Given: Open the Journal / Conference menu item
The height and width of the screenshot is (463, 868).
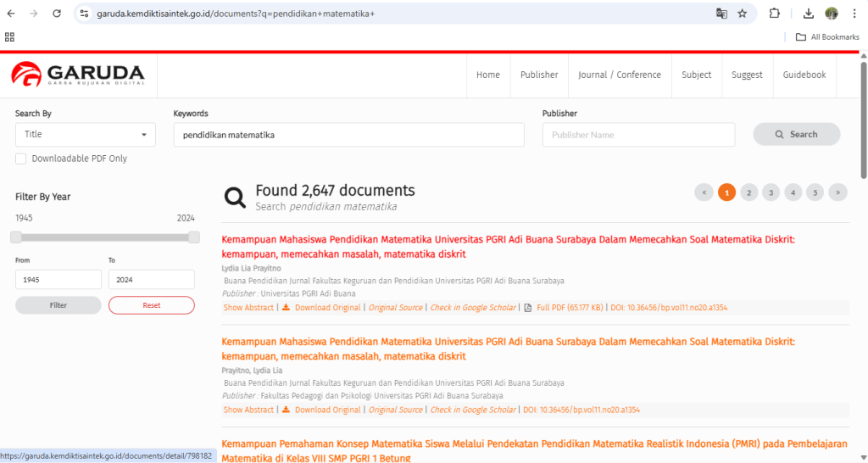Looking at the screenshot, I should tap(619, 75).
